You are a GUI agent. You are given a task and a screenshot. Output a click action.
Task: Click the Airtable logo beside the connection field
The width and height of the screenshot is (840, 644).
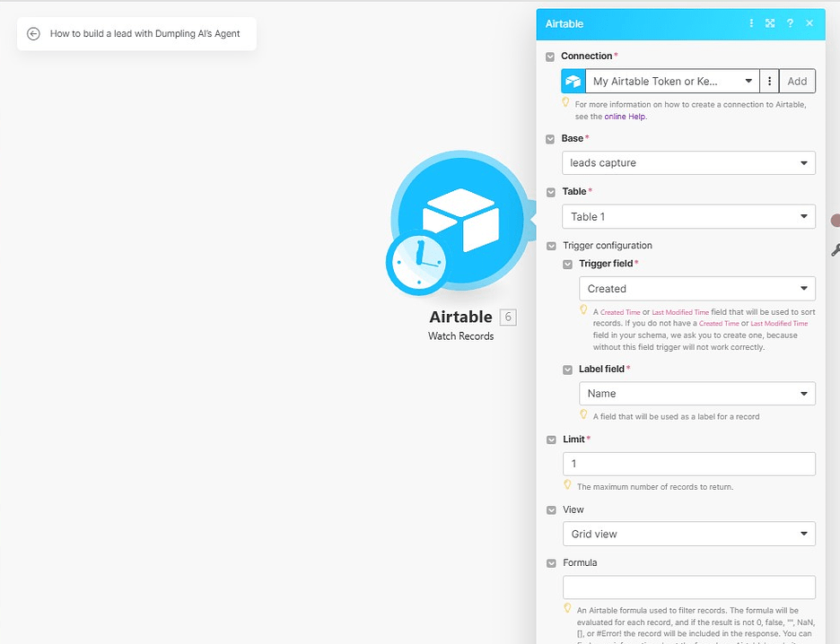573,81
